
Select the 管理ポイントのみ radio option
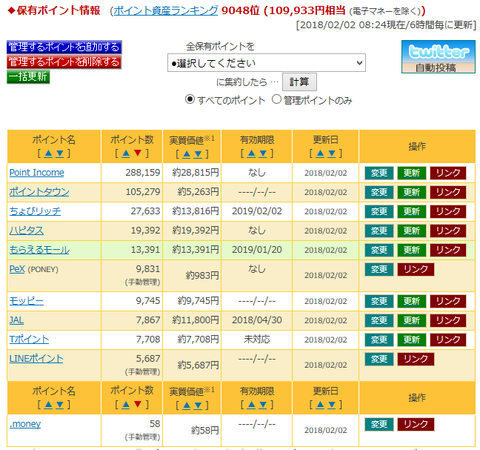[277, 99]
